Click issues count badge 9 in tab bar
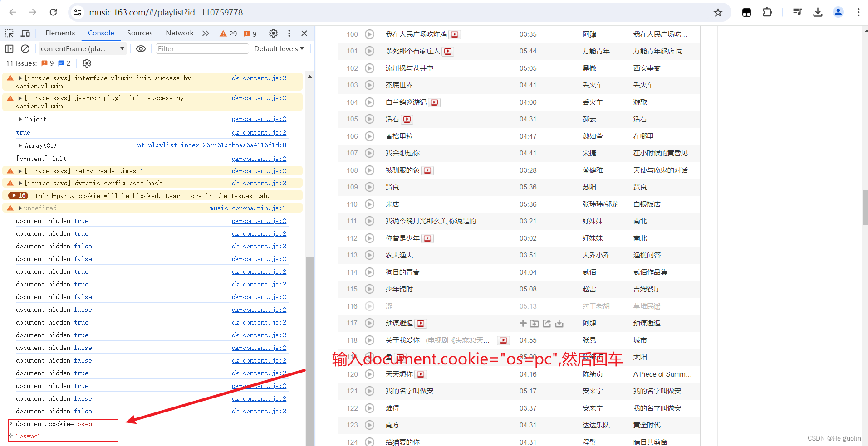The height and width of the screenshot is (446, 868). (250, 34)
